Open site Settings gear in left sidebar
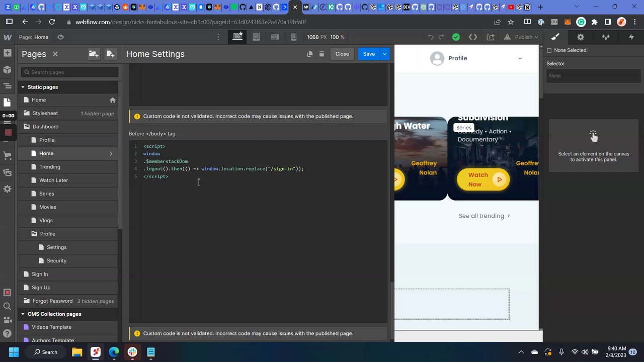 pos(7,189)
